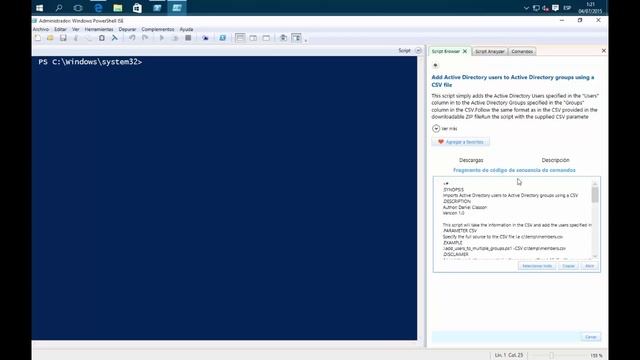This screenshot has height=360, width=640.
Task: Go back using the Script Browser arrow
Action: pyautogui.click(x=435, y=65)
